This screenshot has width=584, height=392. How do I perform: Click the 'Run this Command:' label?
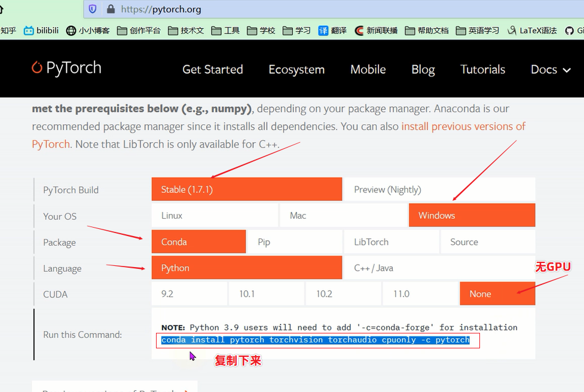pyautogui.click(x=82, y=335)
